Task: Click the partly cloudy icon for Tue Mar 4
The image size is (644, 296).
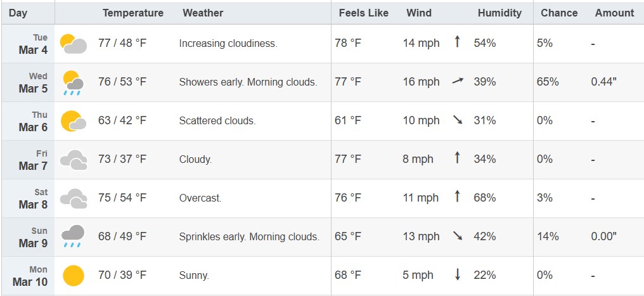Action: [73, 44]
